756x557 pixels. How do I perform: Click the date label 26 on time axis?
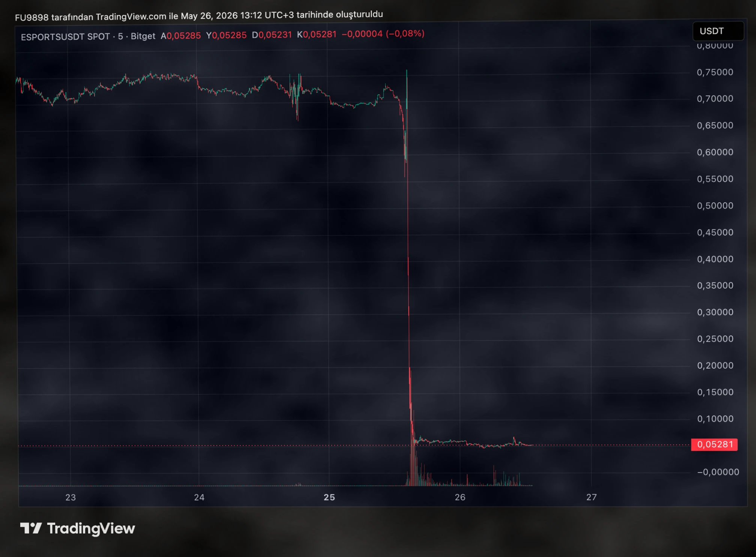click(x=460, y=497)
